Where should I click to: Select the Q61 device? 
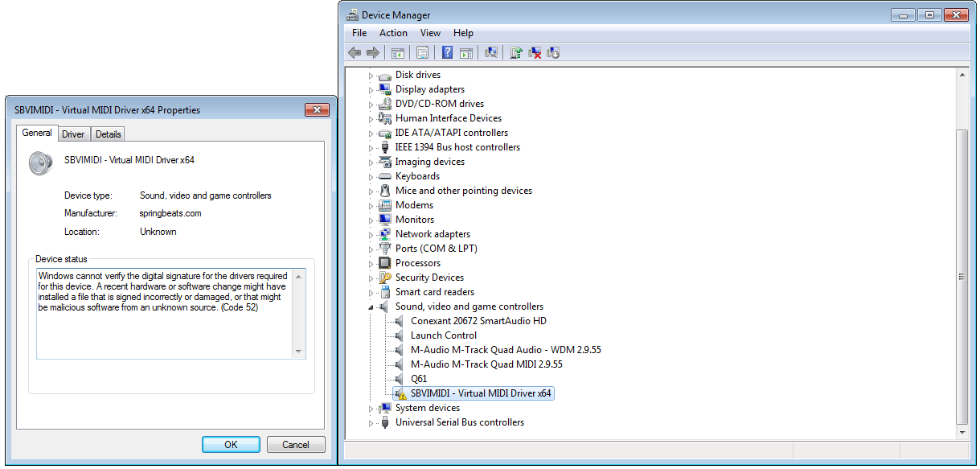pos(419,379)
